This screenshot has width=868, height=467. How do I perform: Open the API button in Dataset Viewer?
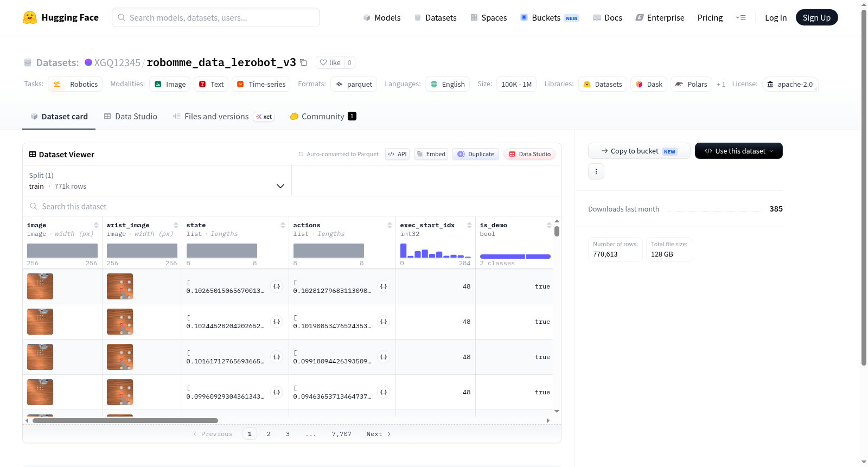(x=397, y=154)
